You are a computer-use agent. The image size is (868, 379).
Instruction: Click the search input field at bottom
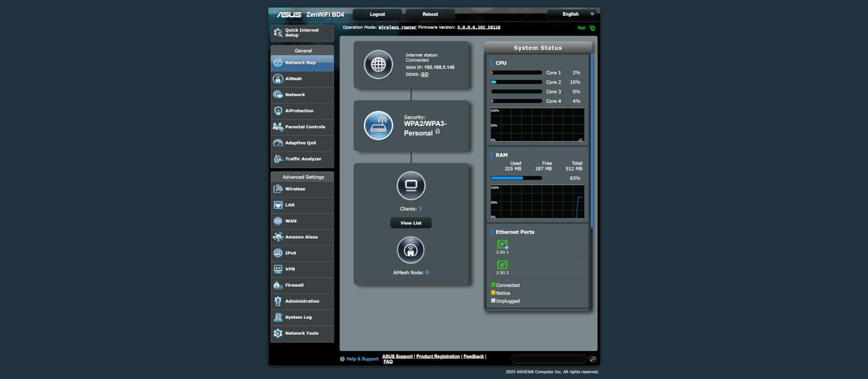pyautogui.click(x=549, y=359)
